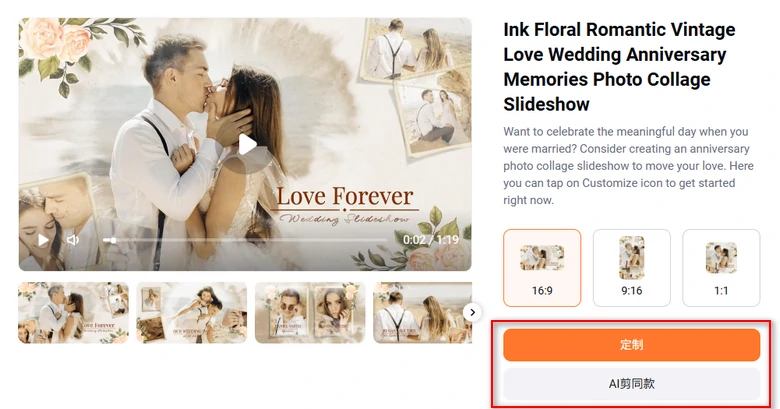The width and height of the screenshot is (780, 409).
Task: Click the 0:02 / 1:19 time display
Action: 431,240
